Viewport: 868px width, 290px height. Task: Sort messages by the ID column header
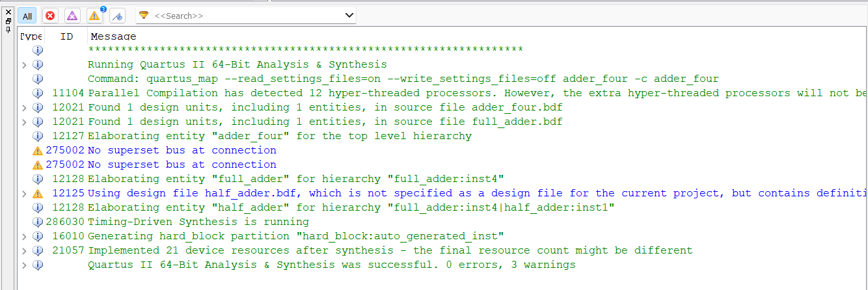point(66,36)
